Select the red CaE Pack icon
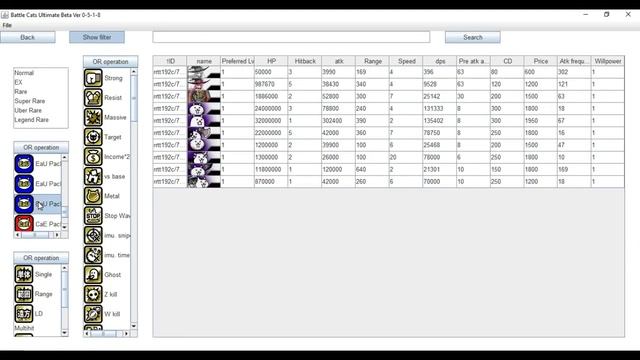This screenshot has width=640, height=360. pyautogui.click(x=24, y=224)
